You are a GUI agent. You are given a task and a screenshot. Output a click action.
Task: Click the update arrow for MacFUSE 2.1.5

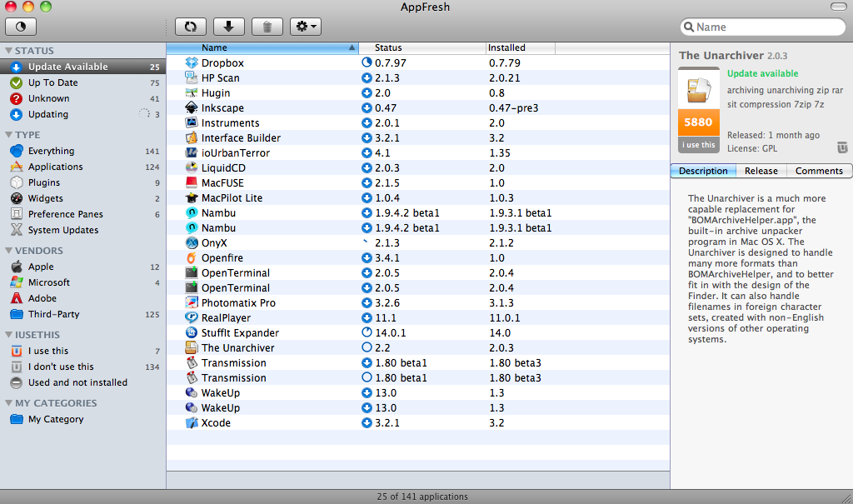click(367, 182)
